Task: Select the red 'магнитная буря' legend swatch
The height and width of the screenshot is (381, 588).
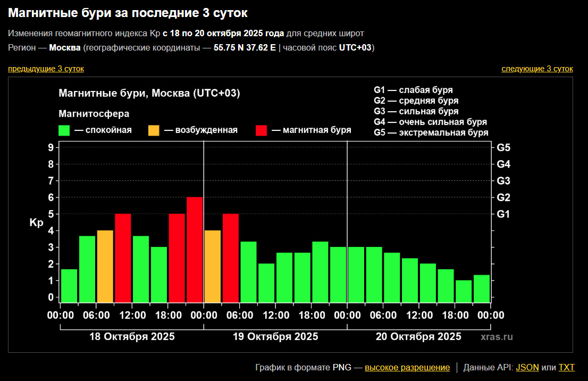Action: (262, 130)
